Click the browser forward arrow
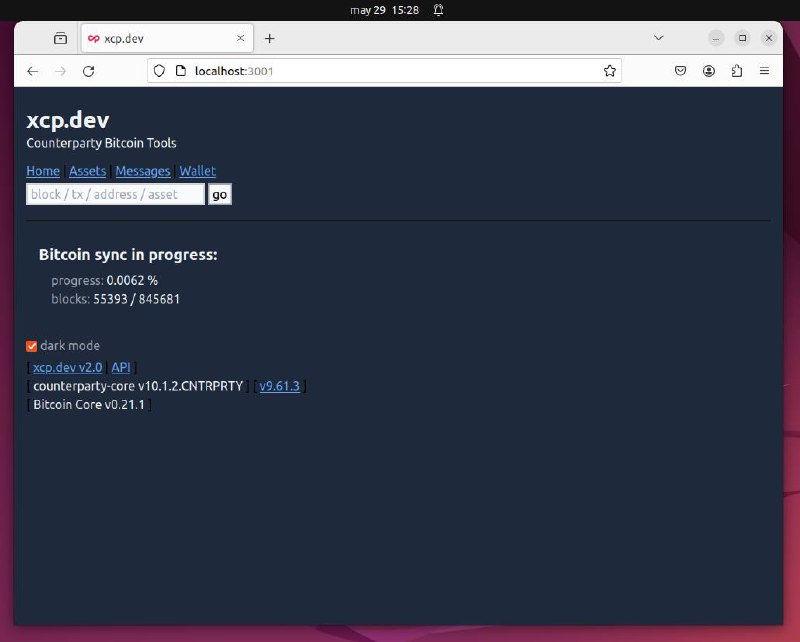Image resolution: width=800 pixels, height=642 pixels. coord(60,71)
